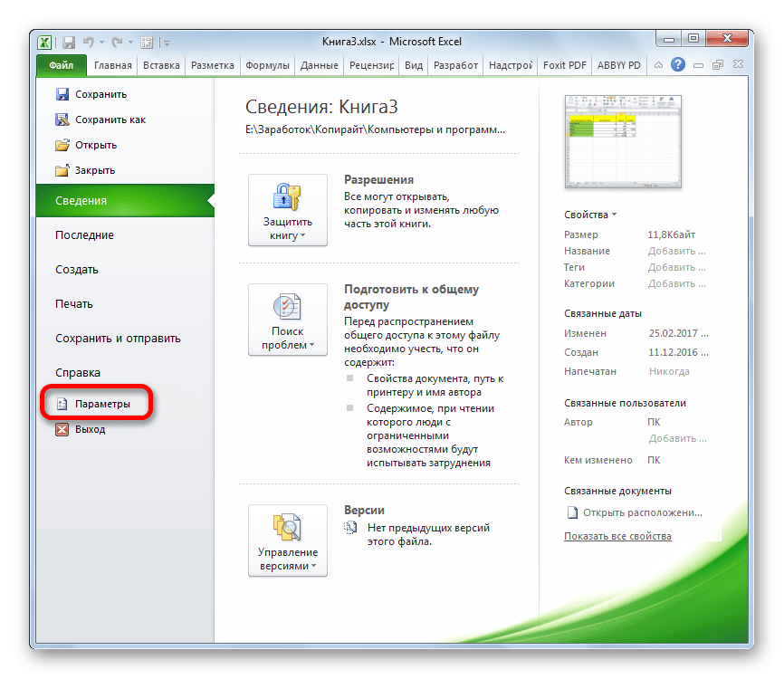Minimize the Excel window
784x679 pixels.
click(x=669, y=39)
